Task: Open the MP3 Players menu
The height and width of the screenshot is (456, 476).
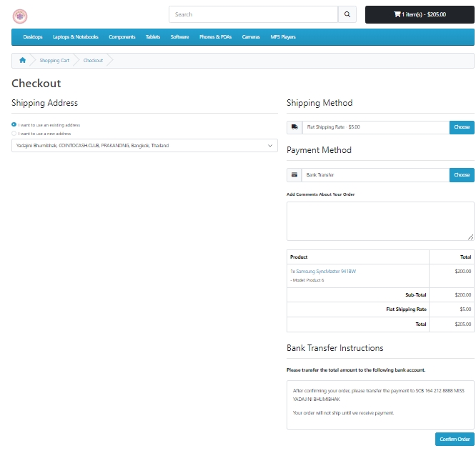Action: click(x=283, y=36)
